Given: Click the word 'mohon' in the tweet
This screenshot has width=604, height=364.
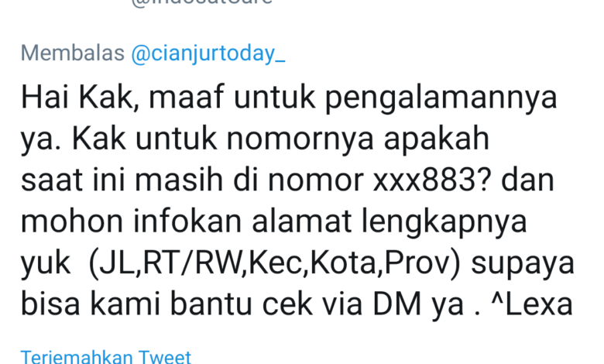Looking at the screenshot, I should [72, 221].
